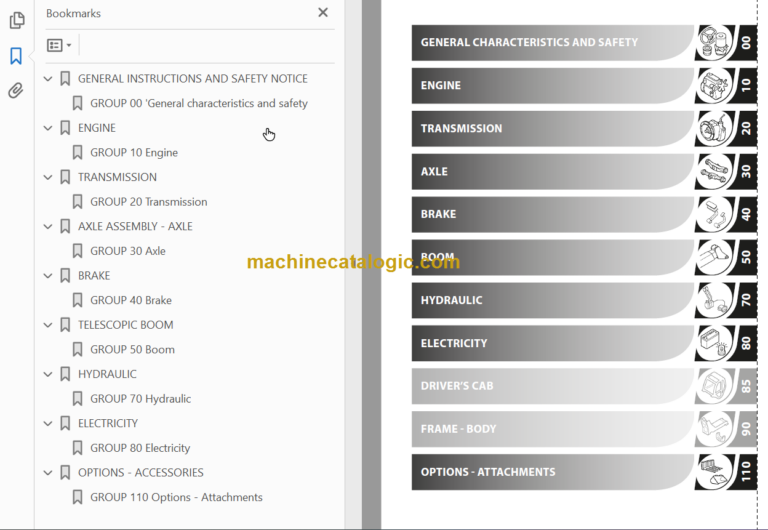
Task: Click bookmark ribbon icon beside GROUP 10 Engine
Action: (77, 153)
